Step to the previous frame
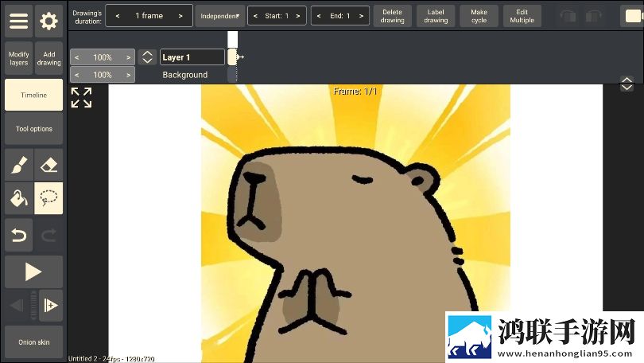Viewport: 644px width, 363px height. pyautogui.click(x=17, y=306)
